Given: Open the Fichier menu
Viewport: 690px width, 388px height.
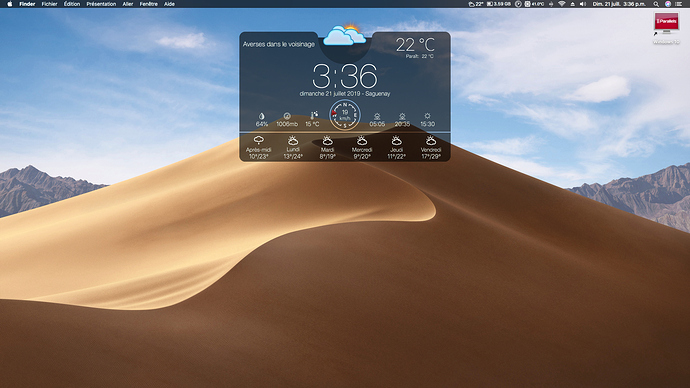Looking at the screenshot, I should [x=49, y=4].
